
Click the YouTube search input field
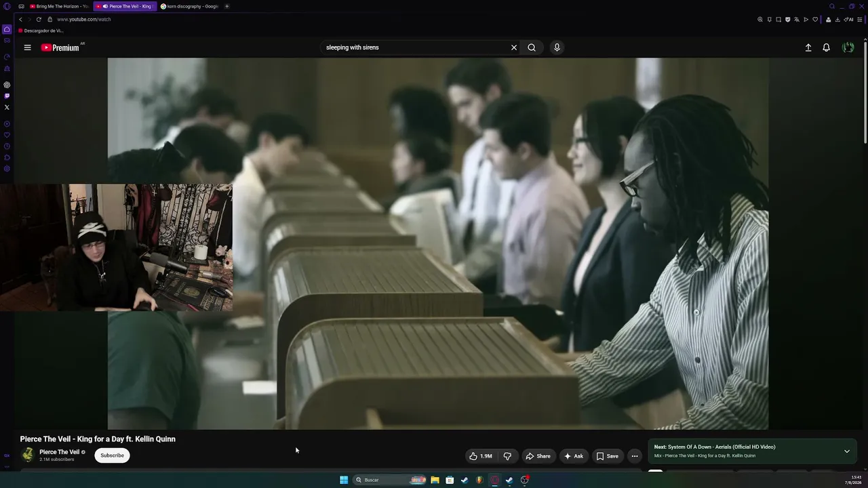[x=416, y=47]
